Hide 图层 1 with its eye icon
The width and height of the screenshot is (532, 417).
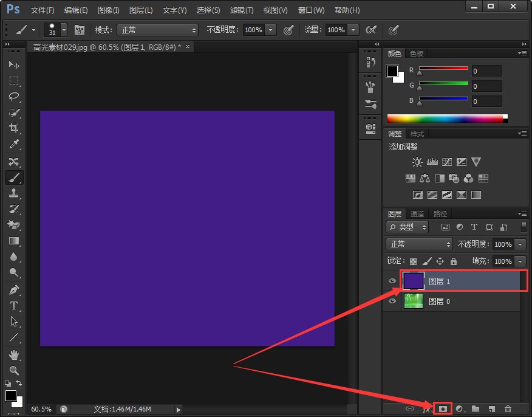click(392, 281)
